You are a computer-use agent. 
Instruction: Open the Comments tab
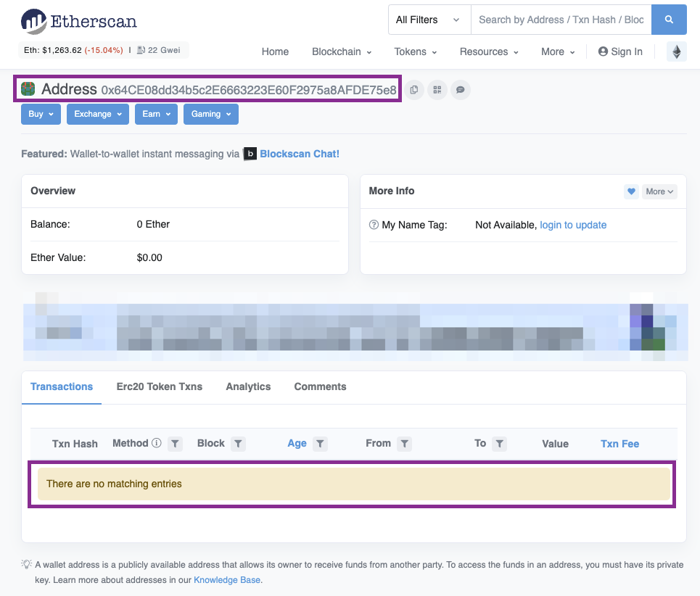(x=320, y=386)
